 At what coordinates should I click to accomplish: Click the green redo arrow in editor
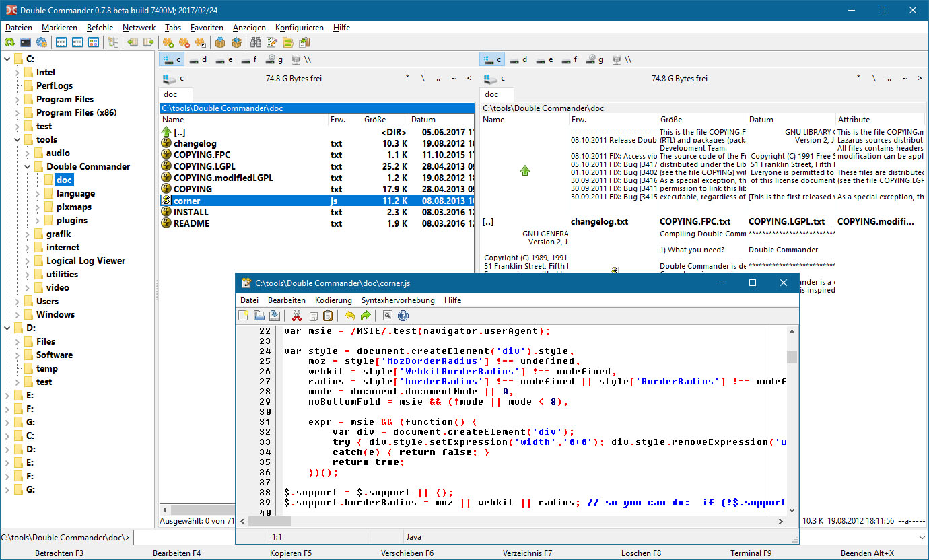[366, 316]
